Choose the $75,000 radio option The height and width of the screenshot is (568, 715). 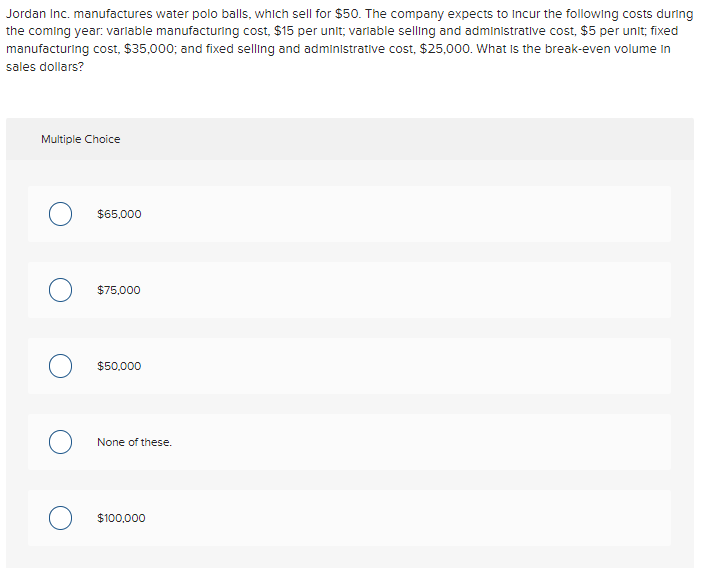60,290
